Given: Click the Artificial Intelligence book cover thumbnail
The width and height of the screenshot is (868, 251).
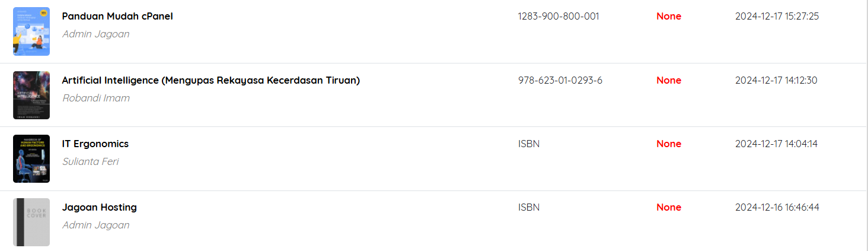Looking at the screenshot, I should click(31, 95).
